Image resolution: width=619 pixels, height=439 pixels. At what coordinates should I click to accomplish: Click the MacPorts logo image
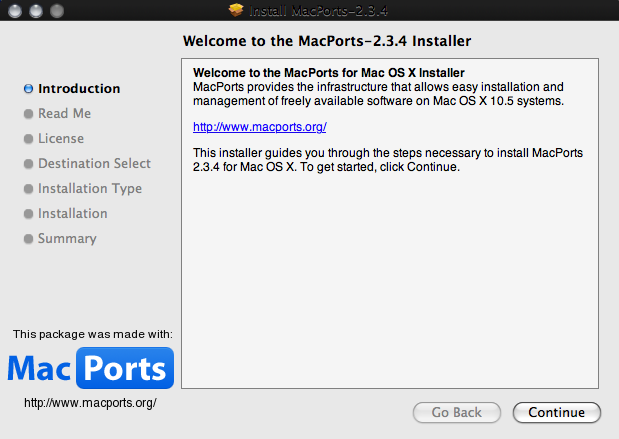(90, 368)
